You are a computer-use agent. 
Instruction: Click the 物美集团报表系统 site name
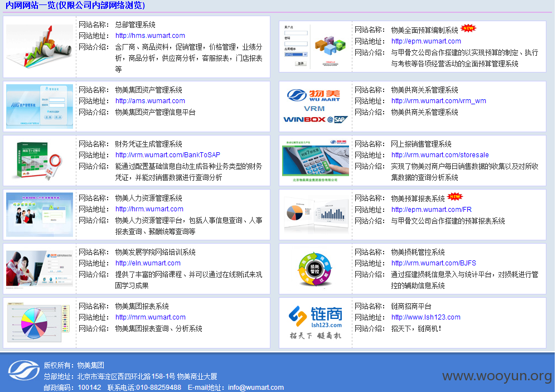pyautogui.click(x=142, y=306)
